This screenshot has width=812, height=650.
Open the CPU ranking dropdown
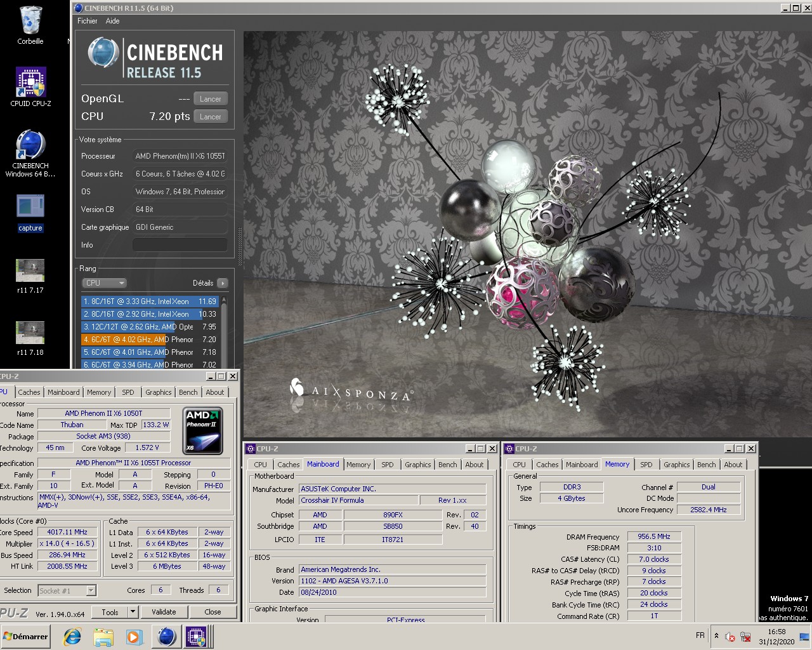tap(104, 283)
